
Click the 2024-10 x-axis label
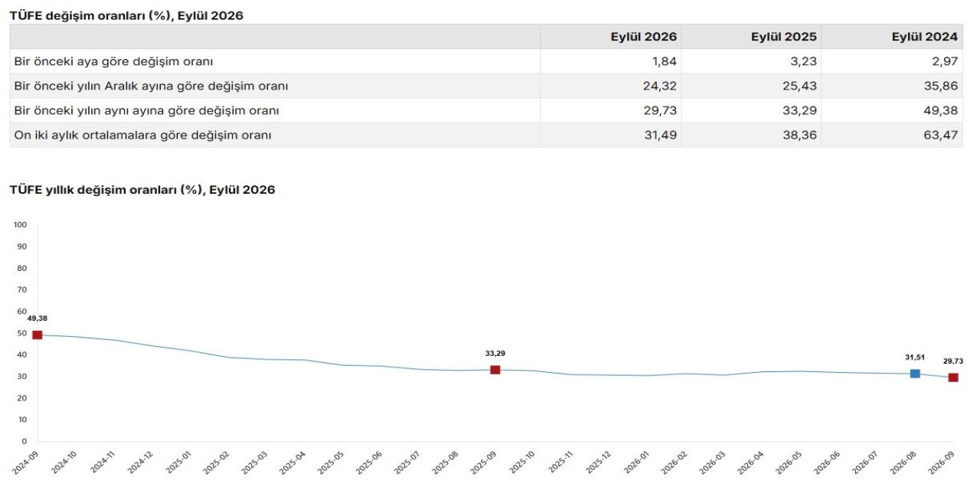[x=64, y=462]
